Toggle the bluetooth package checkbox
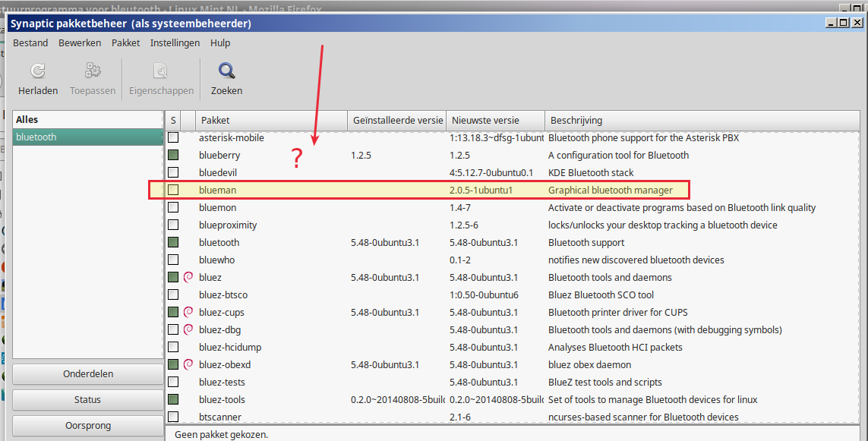The width and height of the screenshot is (868, 441). pos(173,242)
